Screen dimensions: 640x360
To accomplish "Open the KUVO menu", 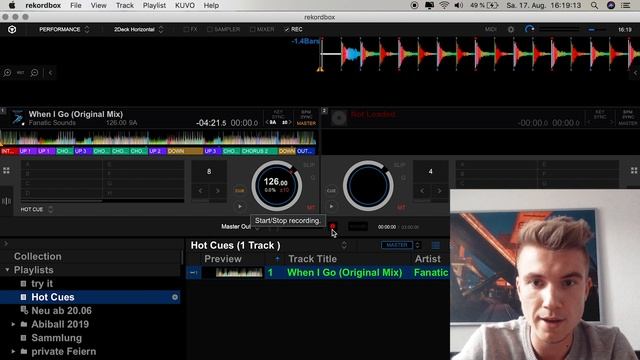I will [x=184, y=5].
